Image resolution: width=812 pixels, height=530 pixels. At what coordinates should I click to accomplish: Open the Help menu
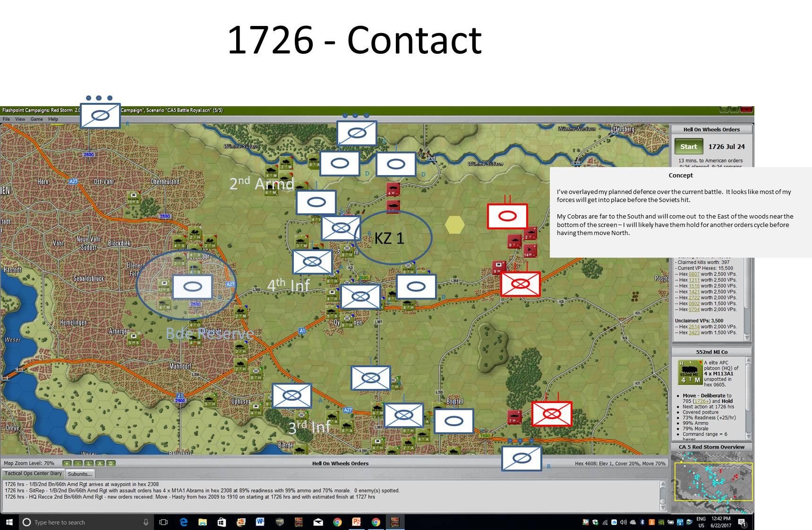coord(53,119)
